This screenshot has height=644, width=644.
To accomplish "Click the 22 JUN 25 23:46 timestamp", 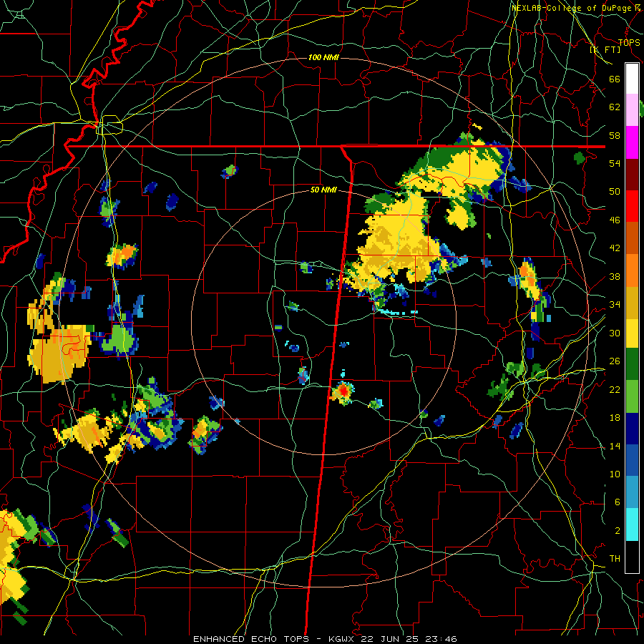I will point(409,639).
